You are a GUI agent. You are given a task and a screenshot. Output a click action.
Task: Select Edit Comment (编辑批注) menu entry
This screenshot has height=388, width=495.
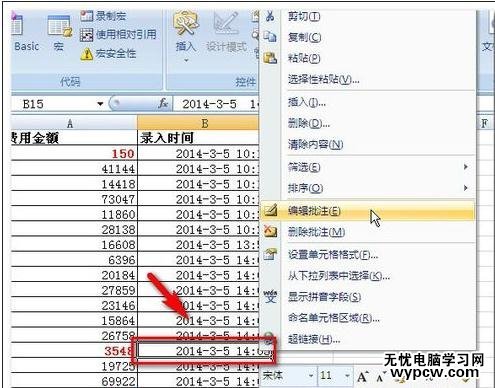click(x=367, y=211)
